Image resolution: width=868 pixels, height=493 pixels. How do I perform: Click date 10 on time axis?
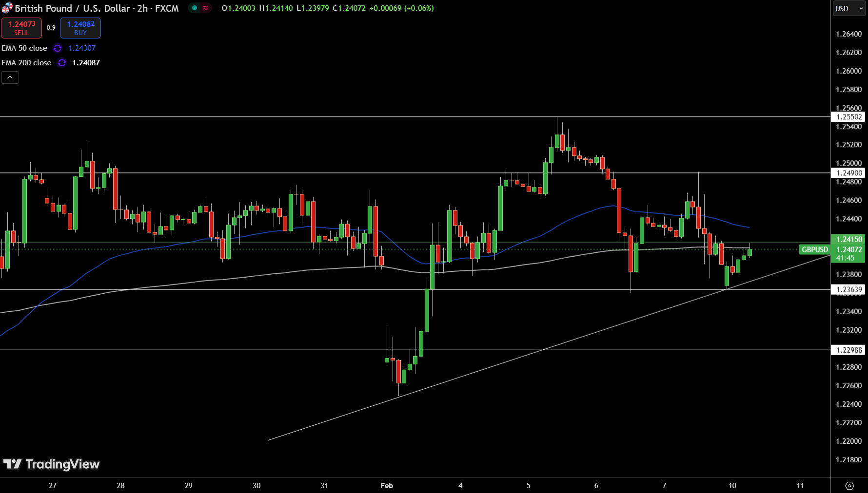[732, 486]
